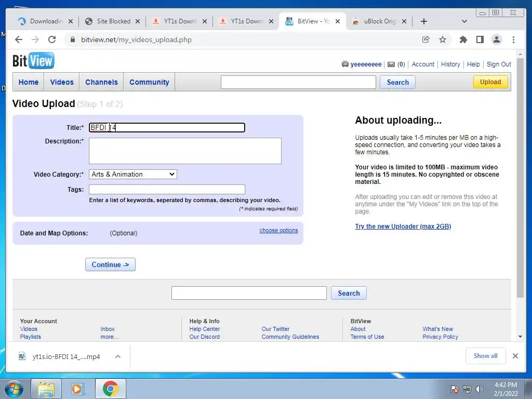Go back with the browser back arrow
532x399 pixels.
pyautogui.click(x=19, y=39)
